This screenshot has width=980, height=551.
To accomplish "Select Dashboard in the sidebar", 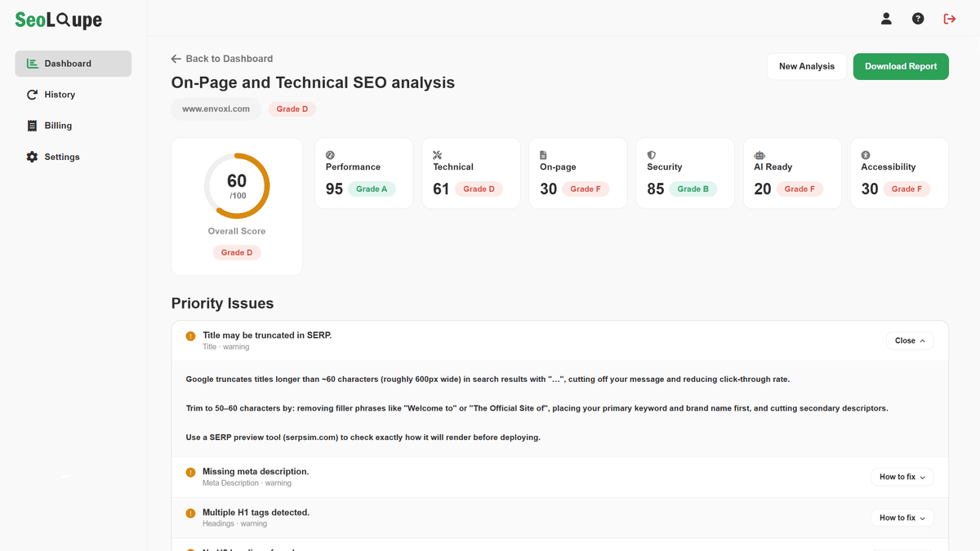I will (73, 64).
